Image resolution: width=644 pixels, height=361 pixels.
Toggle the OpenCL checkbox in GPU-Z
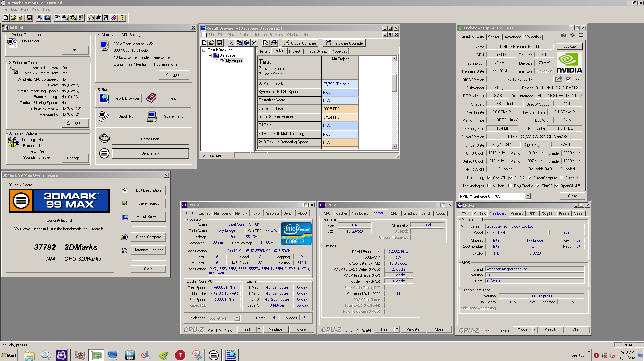tap(489, 178)
